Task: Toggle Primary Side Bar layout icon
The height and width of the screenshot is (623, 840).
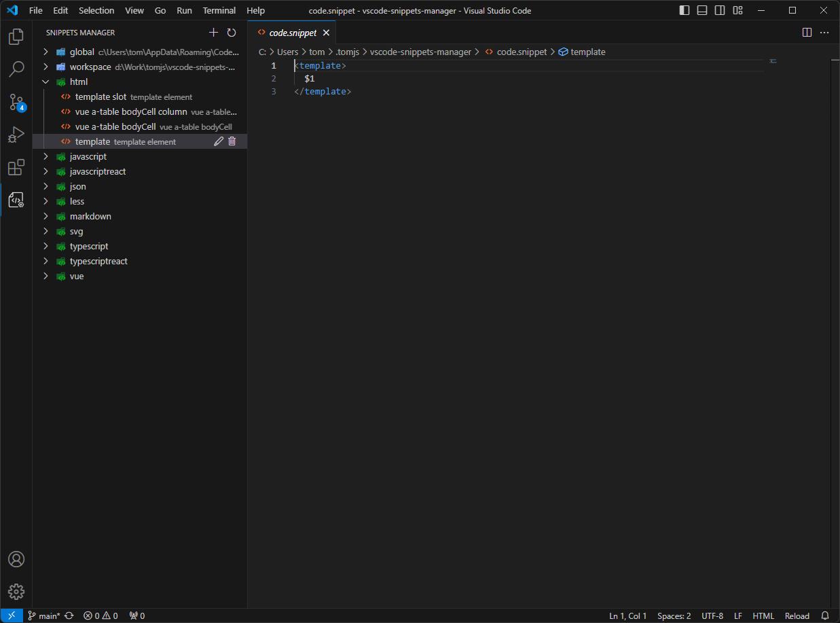Action: tap(684, 10)
